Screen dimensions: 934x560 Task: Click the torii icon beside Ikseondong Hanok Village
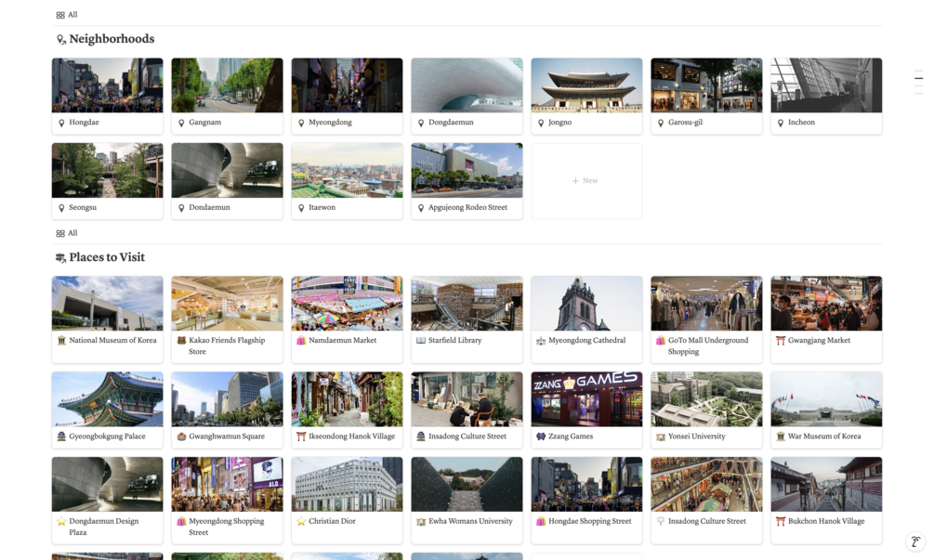click(x=301, y=436)
